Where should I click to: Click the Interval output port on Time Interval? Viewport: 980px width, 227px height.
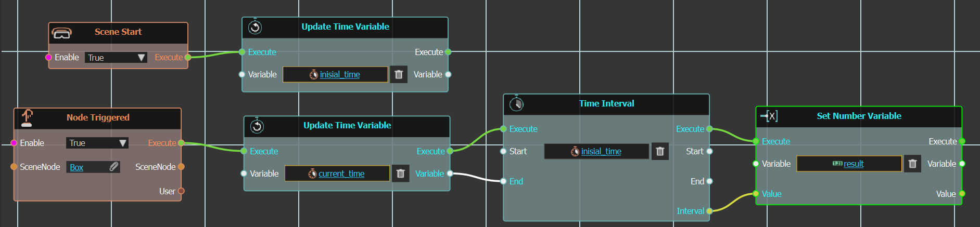pyautogui.click(x=709, y=211)
